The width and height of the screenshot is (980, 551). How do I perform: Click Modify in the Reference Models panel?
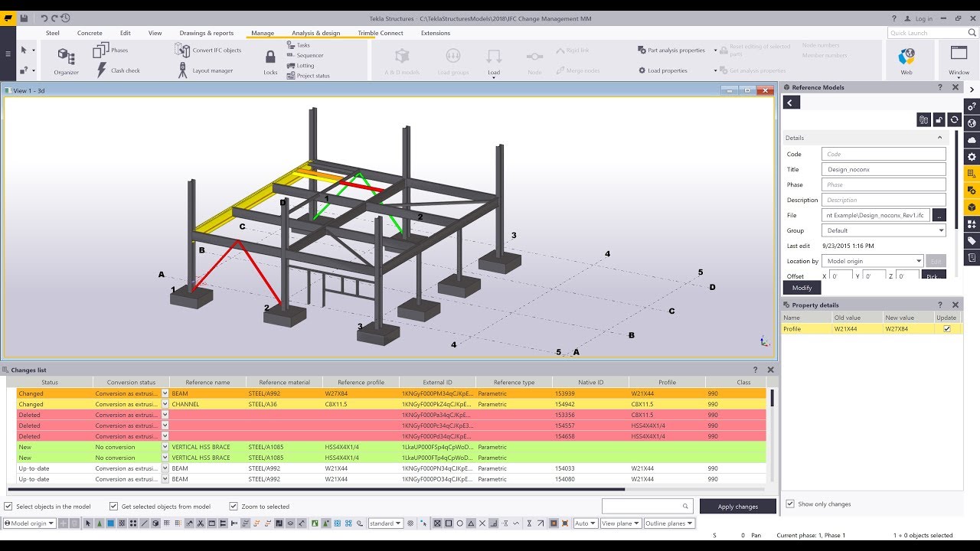pos(802,288)
